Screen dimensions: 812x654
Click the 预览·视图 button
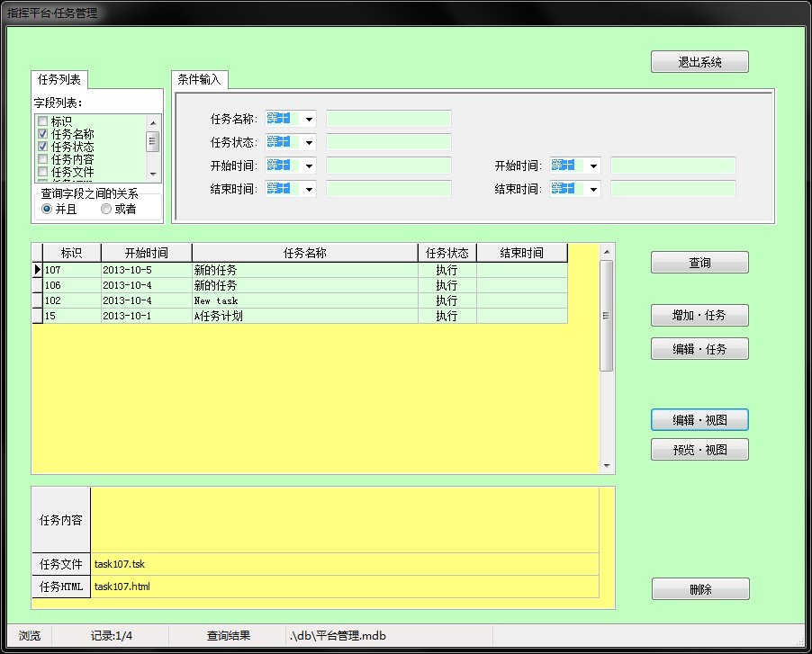(x=699, y=450)
